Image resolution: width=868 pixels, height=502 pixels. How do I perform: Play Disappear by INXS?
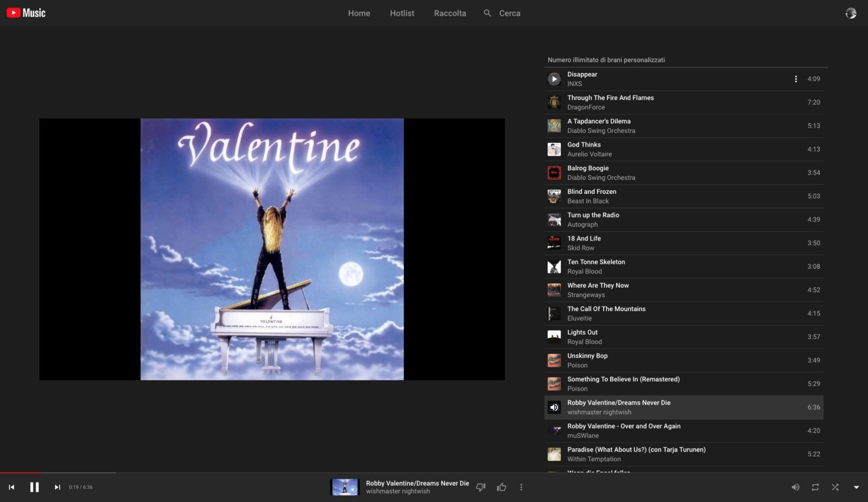point(554,79)
